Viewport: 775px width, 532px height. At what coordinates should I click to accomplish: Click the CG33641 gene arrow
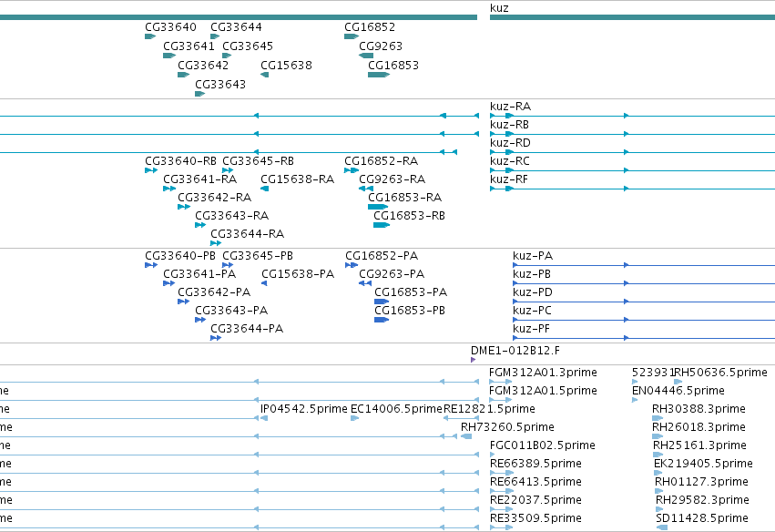tap(169, 56)
